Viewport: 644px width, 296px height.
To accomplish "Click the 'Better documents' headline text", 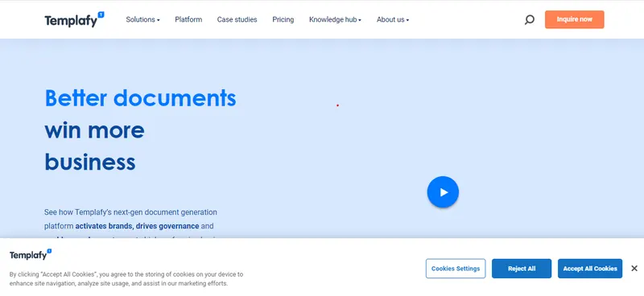I will click(x=140, y=97).
